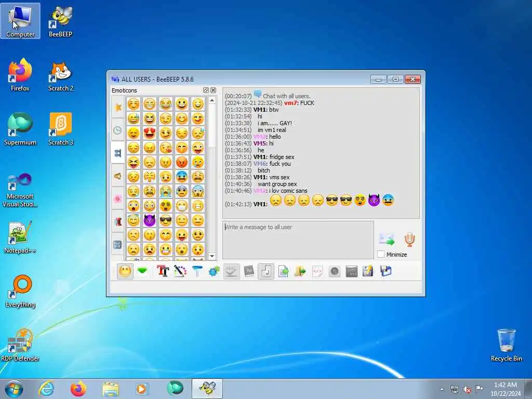Click the 'Write a message' input box

point(298,240)
